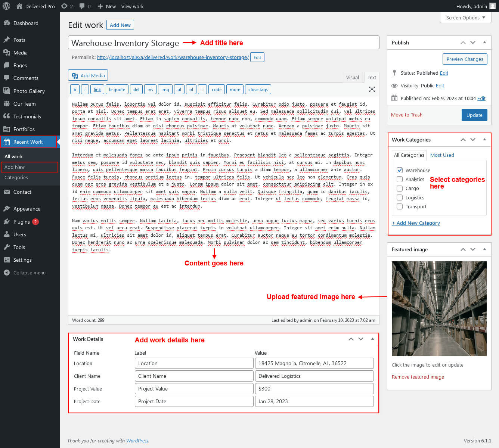Open the Delivered Pro site home icon
Image resolution: width=499 pixels, height=448 pixels.
tap(19, 6)
